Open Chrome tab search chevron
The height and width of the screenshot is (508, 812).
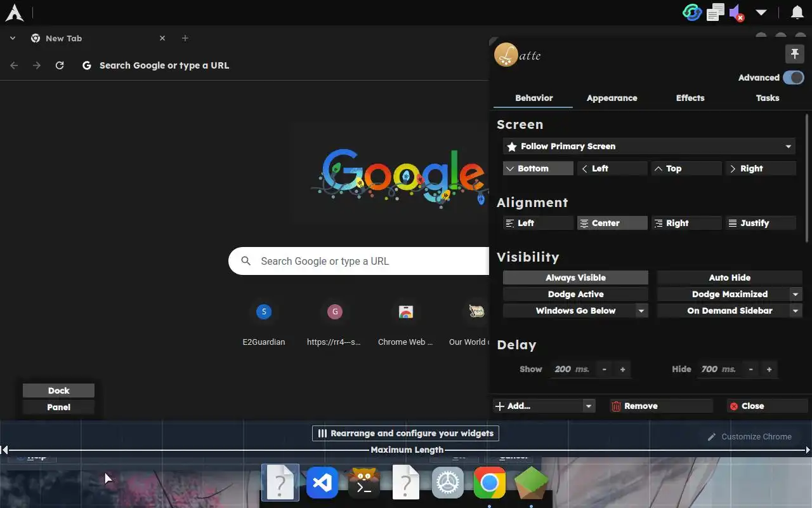pos(13,38)
